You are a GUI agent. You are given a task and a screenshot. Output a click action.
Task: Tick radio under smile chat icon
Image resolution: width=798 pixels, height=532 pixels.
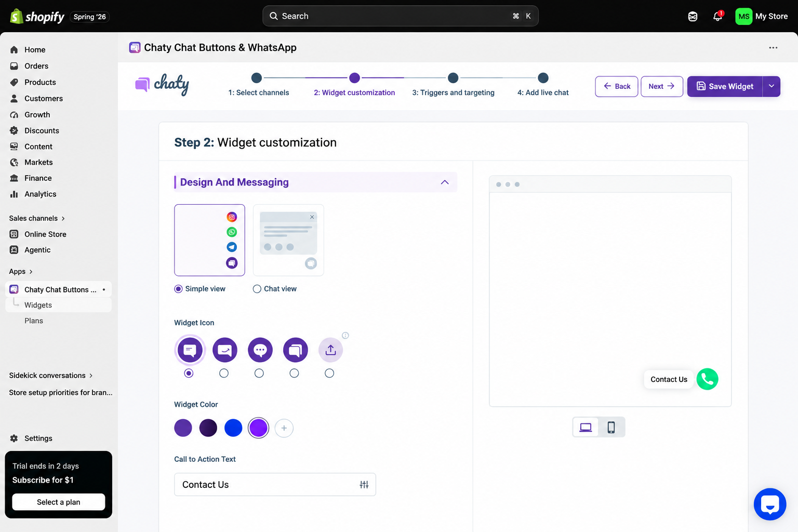(224, 373)
